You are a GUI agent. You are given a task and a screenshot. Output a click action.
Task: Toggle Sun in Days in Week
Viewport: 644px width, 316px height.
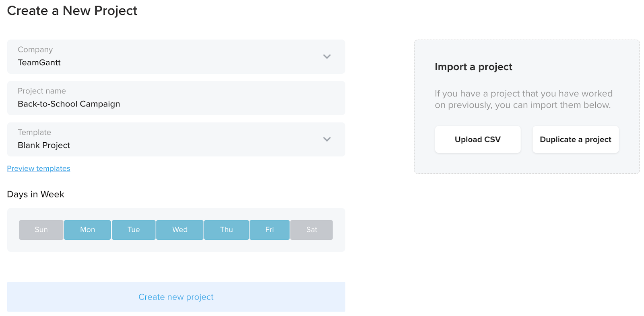(x=41, y=230)
